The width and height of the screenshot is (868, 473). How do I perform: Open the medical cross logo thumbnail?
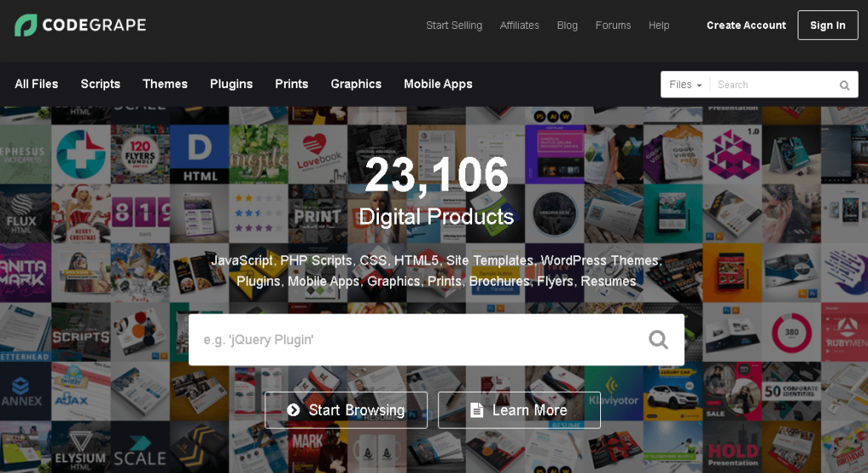coord(81,154)
